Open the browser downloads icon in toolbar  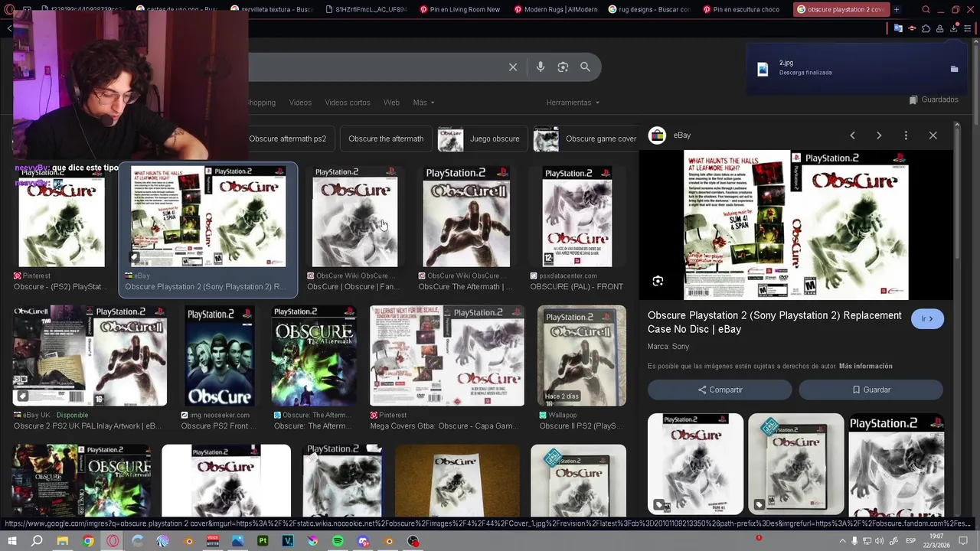tap(954, 29)
